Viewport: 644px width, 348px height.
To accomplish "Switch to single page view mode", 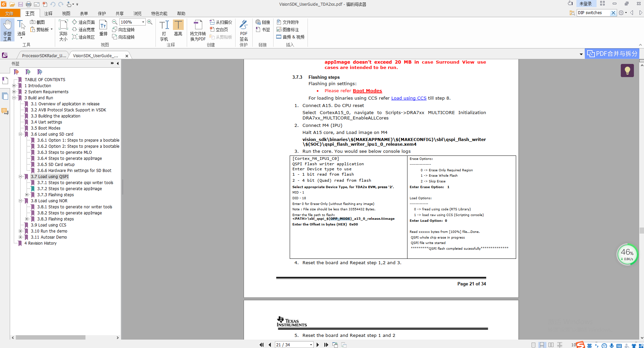I will pos(533,345).
